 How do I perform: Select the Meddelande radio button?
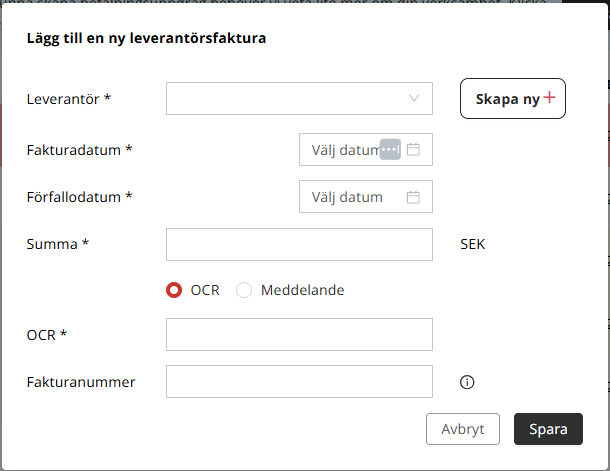pos(244,290)
